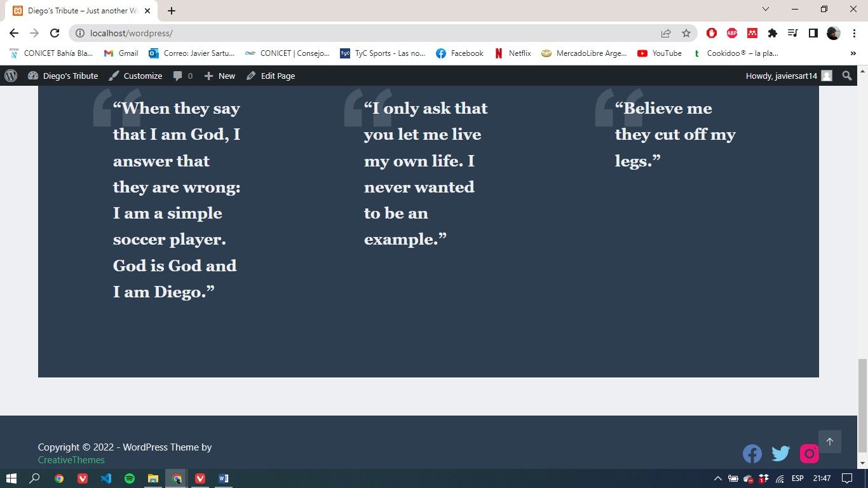Open Spotify from the Windows taskbar
The height and width of the screenshot is (488, 868).
tap(130, 478)
